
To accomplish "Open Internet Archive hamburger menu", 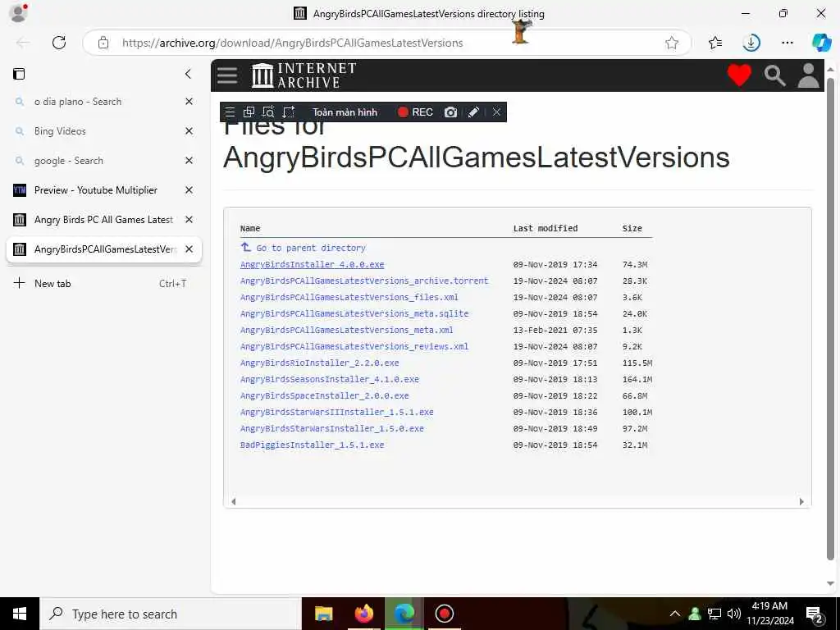I will coord(227,75).
